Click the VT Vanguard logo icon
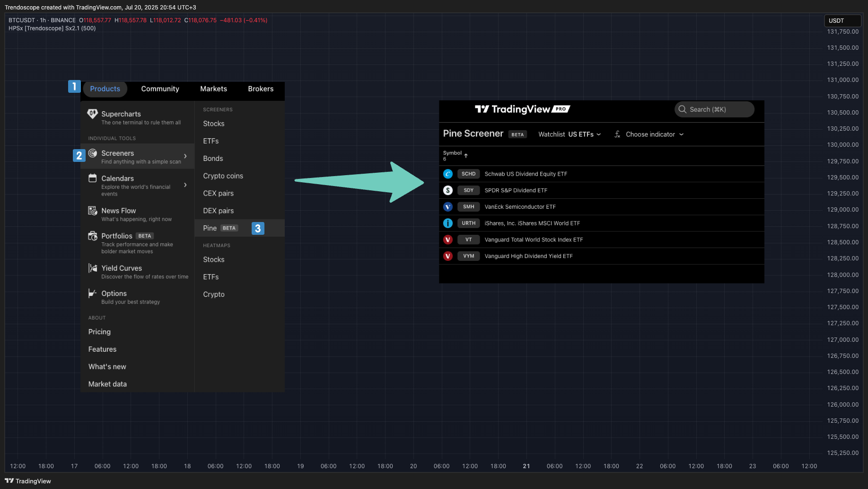Screen dimensions: 868x489 [x=448, y=240]
